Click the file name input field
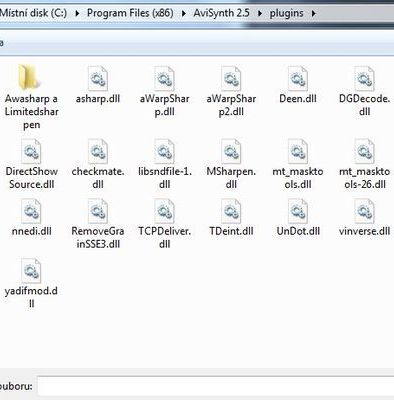Image resolution: width=394 pixels, height=400 pixels. (216, 386)
